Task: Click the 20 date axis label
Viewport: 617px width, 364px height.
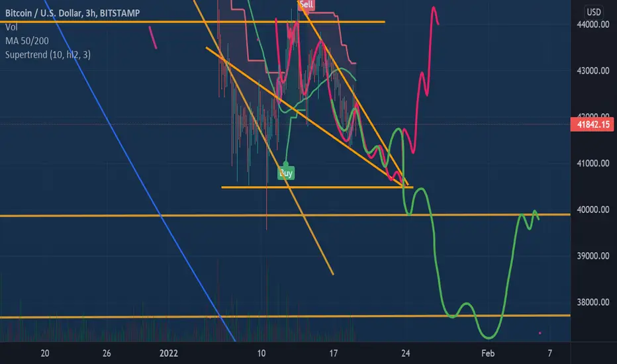Action: tap(45, 353)
